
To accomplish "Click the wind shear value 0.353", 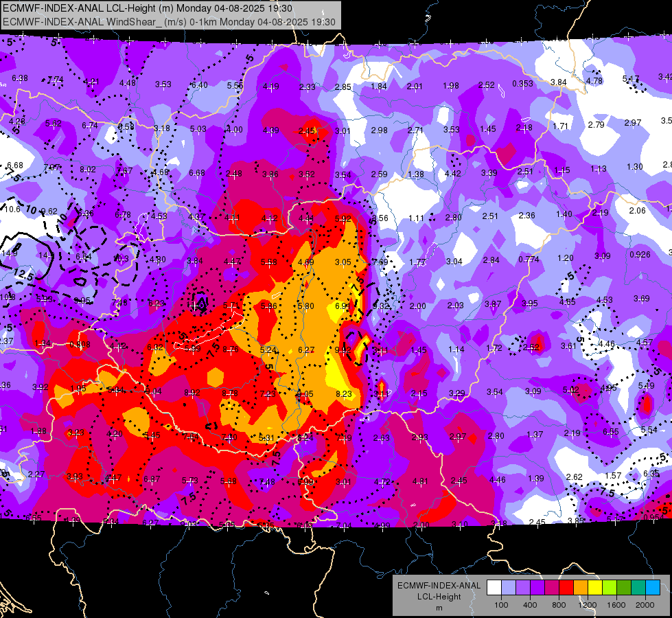I will click(x=522, y=83).
